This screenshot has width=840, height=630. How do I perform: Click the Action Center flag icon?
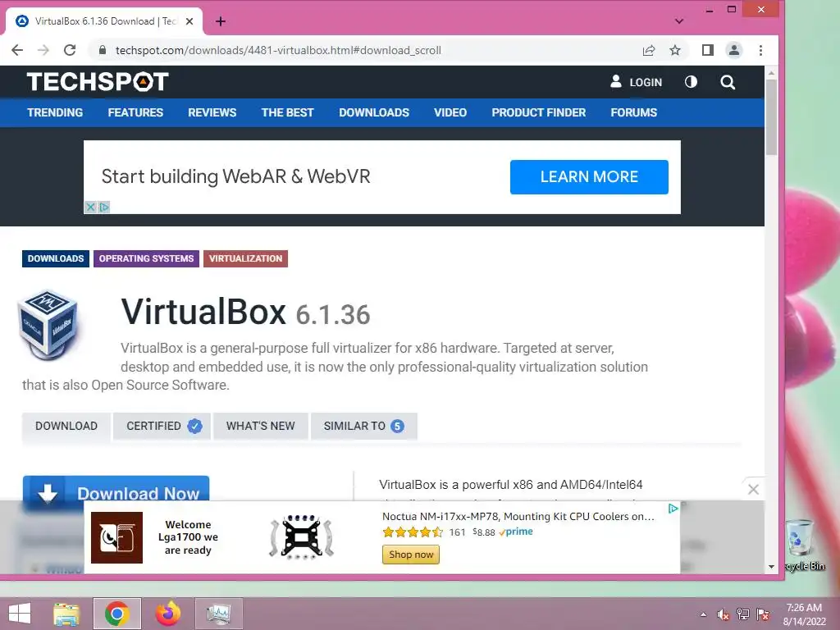[763, 614]
